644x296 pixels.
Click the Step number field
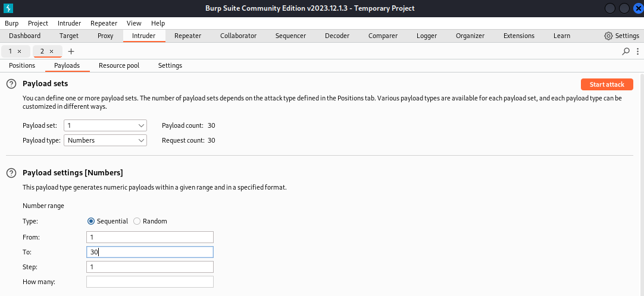point(150,267)
